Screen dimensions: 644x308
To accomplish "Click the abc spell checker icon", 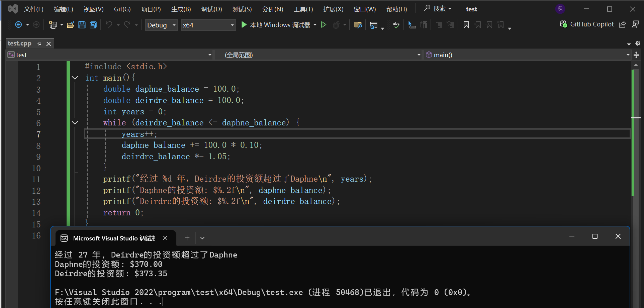I will pyautogui.click(x=396, y=25).
